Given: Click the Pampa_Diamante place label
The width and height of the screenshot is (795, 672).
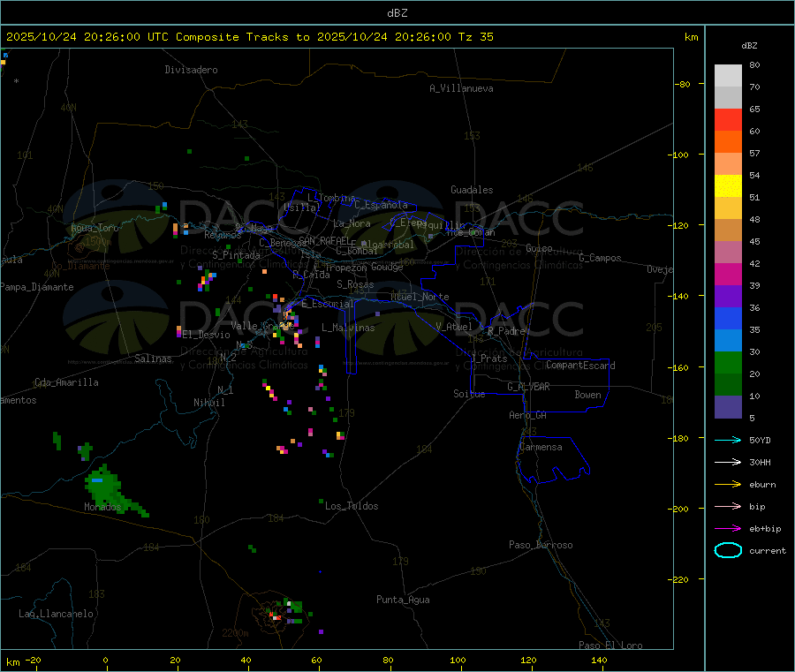Looking at the screenshot, I should click(37, 287).
